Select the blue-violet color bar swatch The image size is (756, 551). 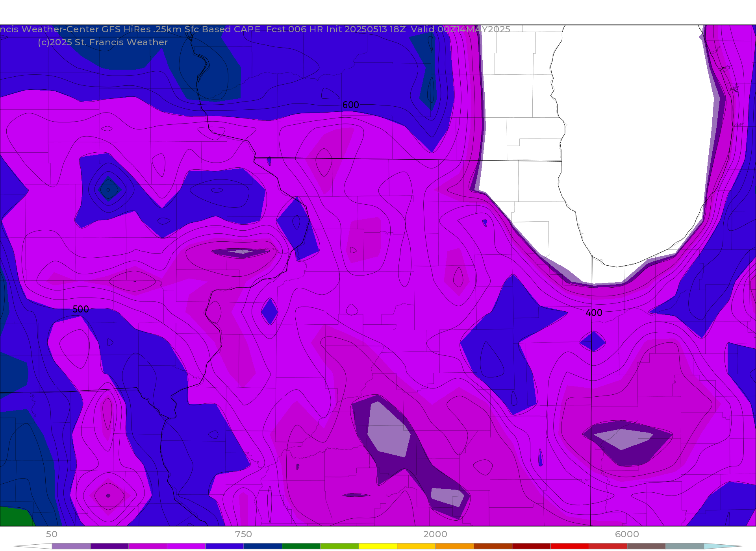[x=224, y=546]
